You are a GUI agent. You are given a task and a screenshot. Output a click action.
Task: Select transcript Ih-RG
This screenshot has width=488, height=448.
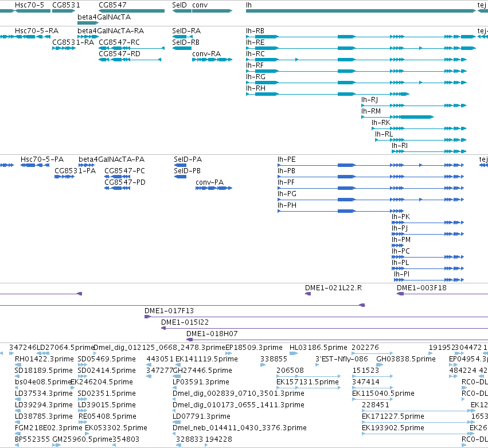(256, 77)
